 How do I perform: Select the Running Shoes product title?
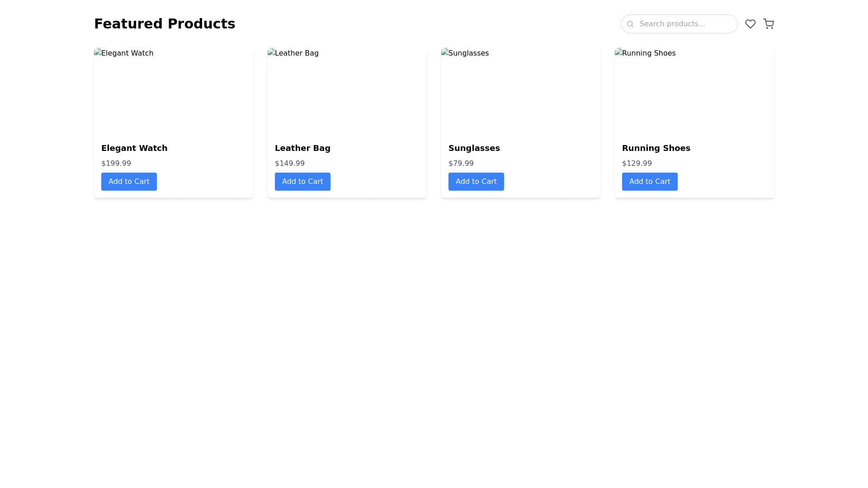tap(656, 148)
